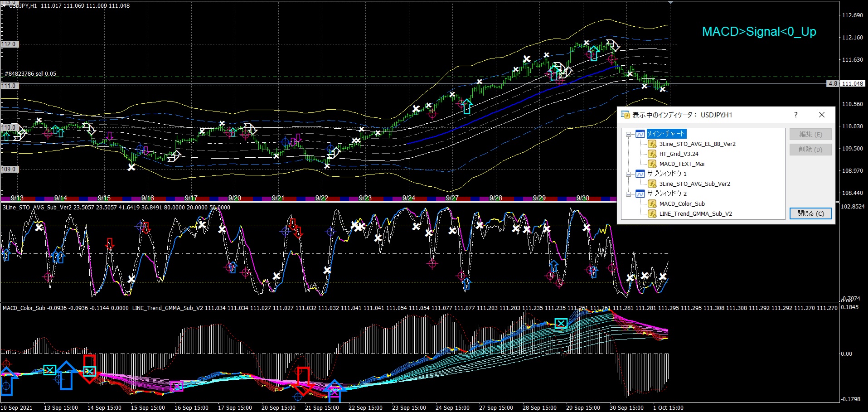This screenshot has width=868, height=412.
Task: Collapse the サブウィンドウ 1 tree node
Action: [x=629, y=174]
